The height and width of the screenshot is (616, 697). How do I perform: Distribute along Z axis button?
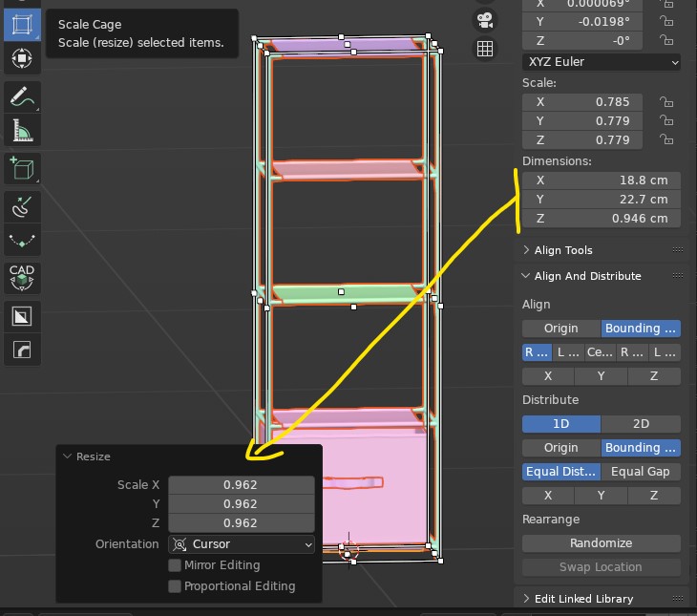[654, 496]
